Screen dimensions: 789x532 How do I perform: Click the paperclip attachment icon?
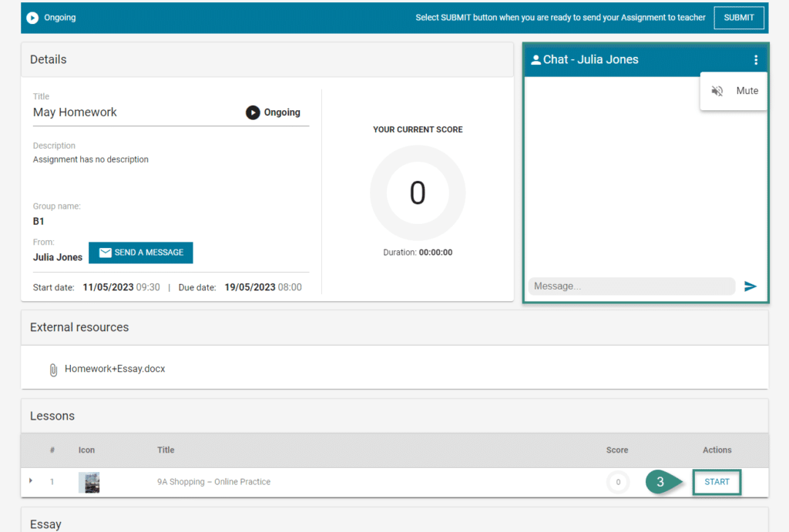pos(53,370)
